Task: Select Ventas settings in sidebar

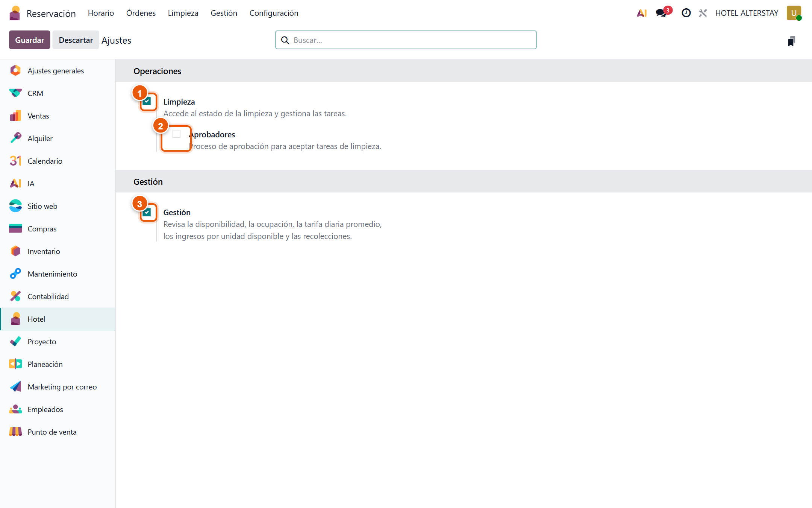Action: tap(58, 116)
